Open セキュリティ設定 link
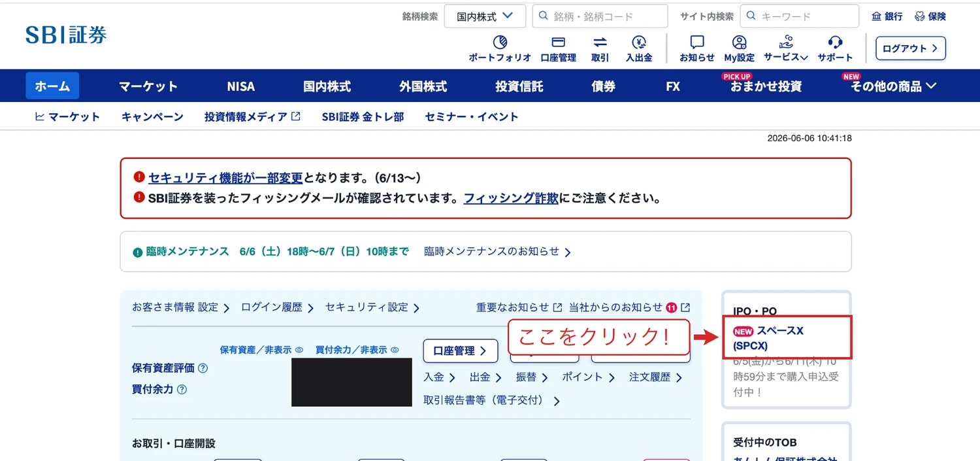 [372, 307]
